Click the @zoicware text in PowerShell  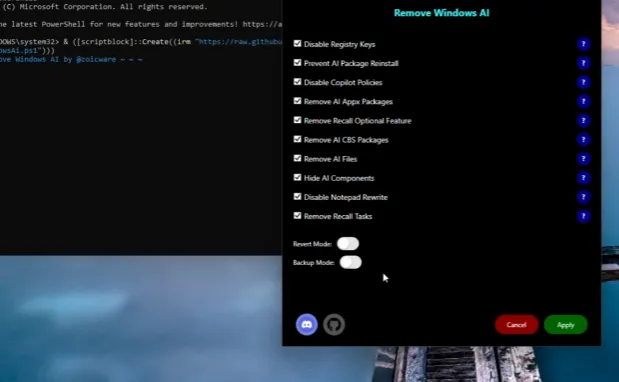[96, 60]
